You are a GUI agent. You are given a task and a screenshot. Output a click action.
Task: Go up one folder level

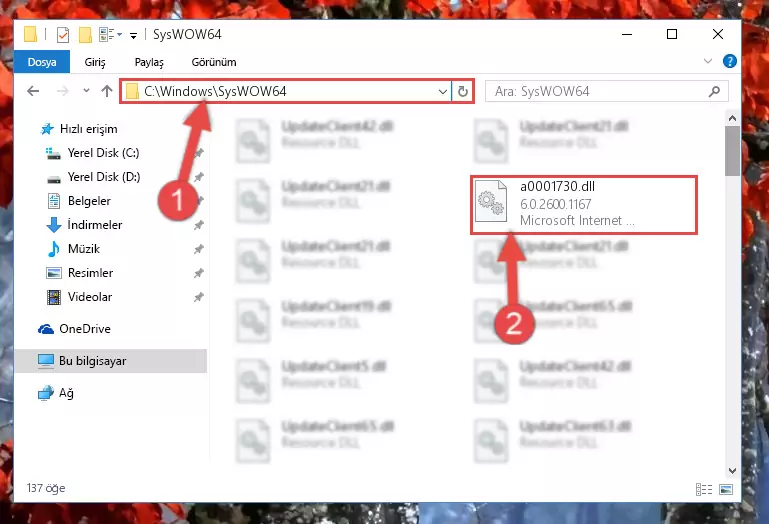[106, 91]
